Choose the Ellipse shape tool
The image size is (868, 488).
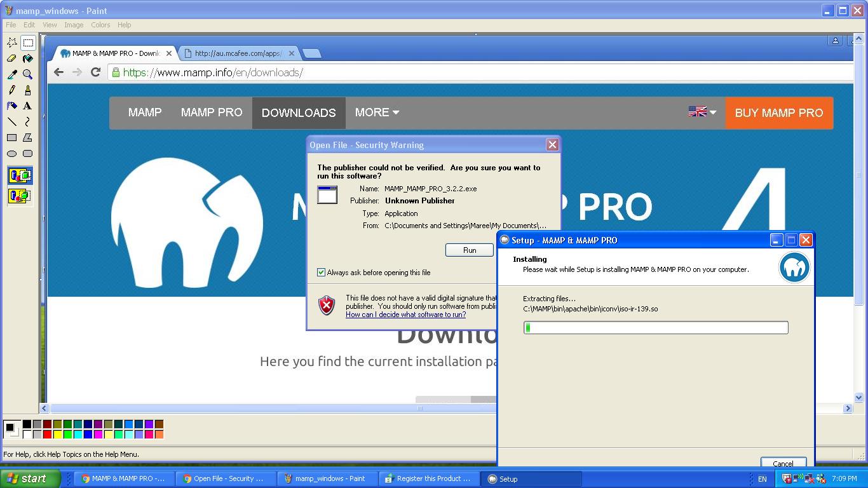tap(12, 154)
